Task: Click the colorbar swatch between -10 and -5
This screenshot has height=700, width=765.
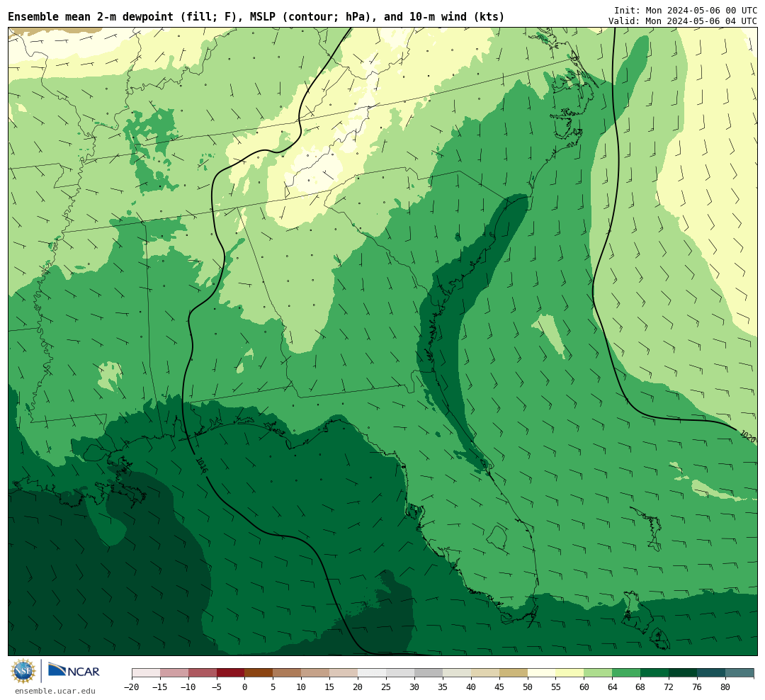Action: click(x=203, y=673)
